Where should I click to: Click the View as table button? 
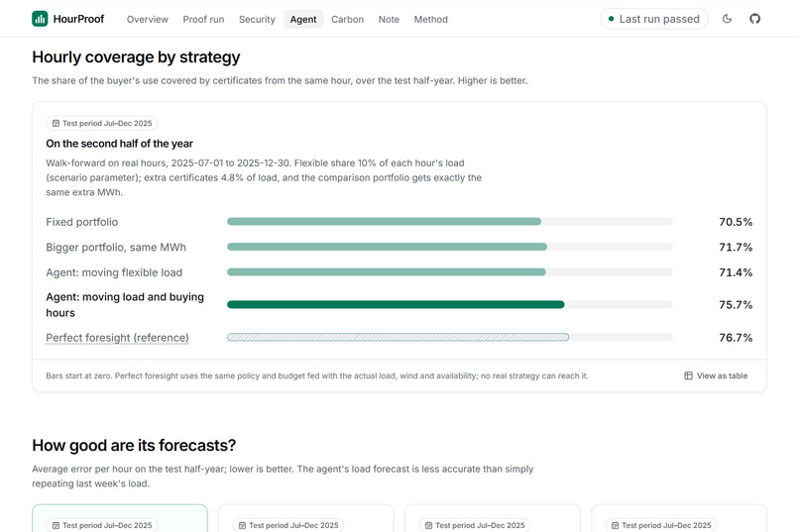716,375
